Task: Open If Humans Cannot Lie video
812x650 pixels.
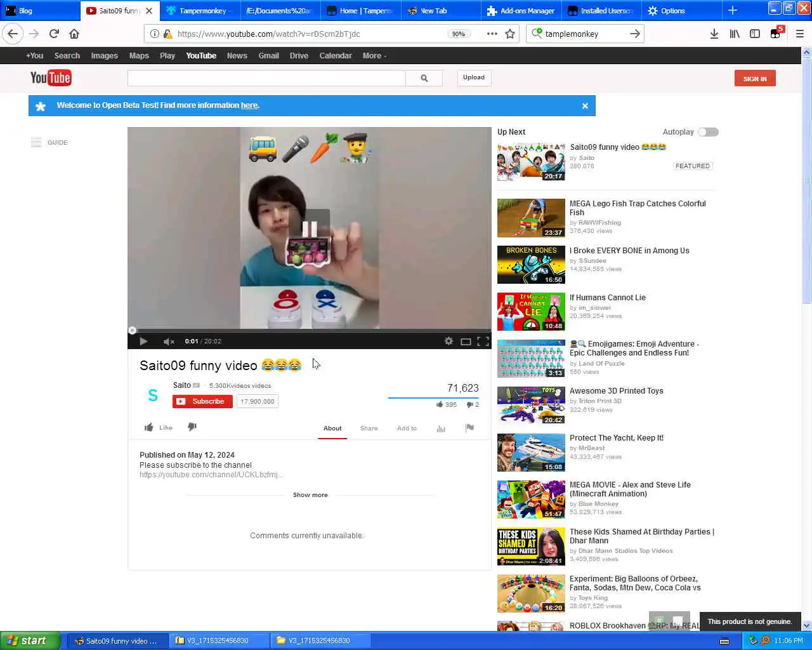Action: [x=607, y=298]
